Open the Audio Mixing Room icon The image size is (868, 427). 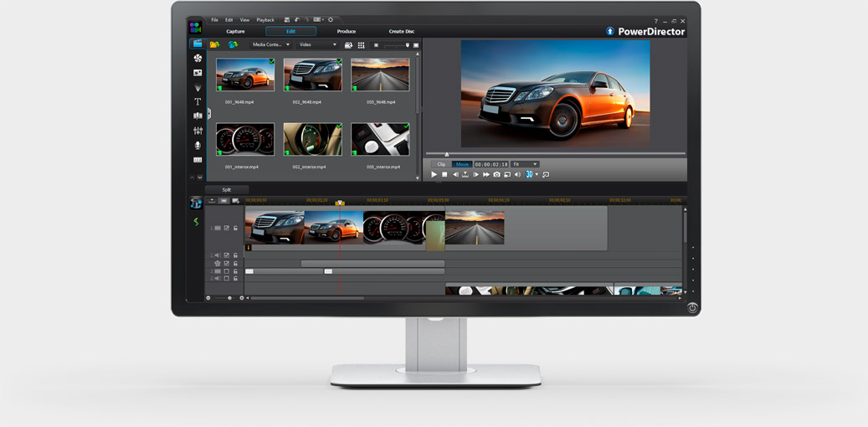coord(198,131)
